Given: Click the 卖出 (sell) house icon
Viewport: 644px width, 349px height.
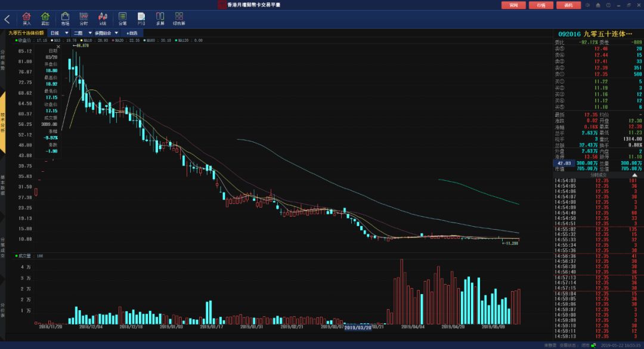Looking at the screenshot, I should (x=45, y=18).
